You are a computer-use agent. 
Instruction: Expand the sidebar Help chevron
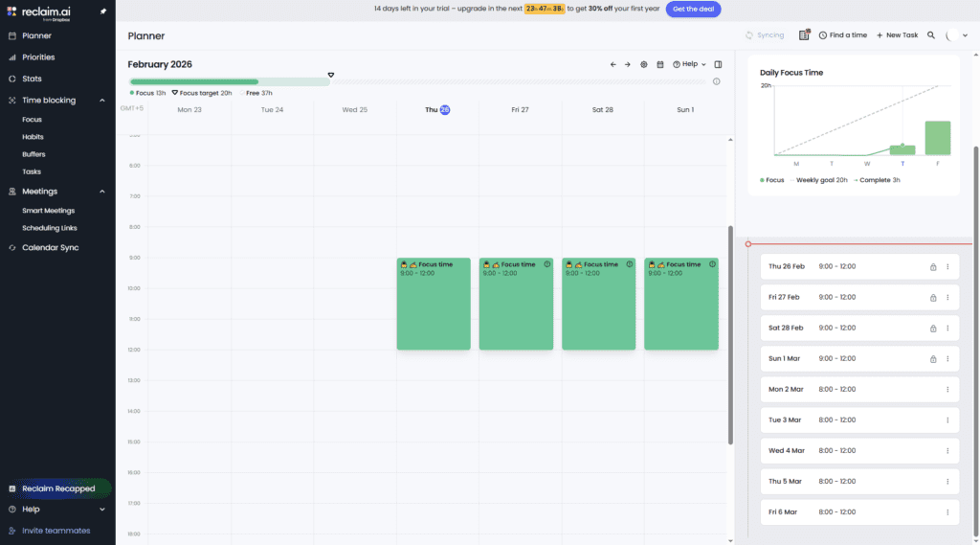pyautogui.click(x=102, y=510)
